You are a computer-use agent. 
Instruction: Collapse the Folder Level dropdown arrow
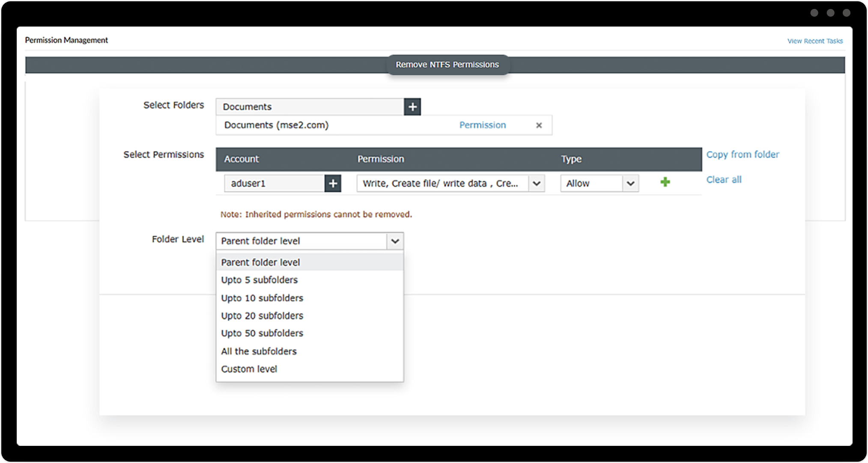pyautogui.click(x=395, y=241)
